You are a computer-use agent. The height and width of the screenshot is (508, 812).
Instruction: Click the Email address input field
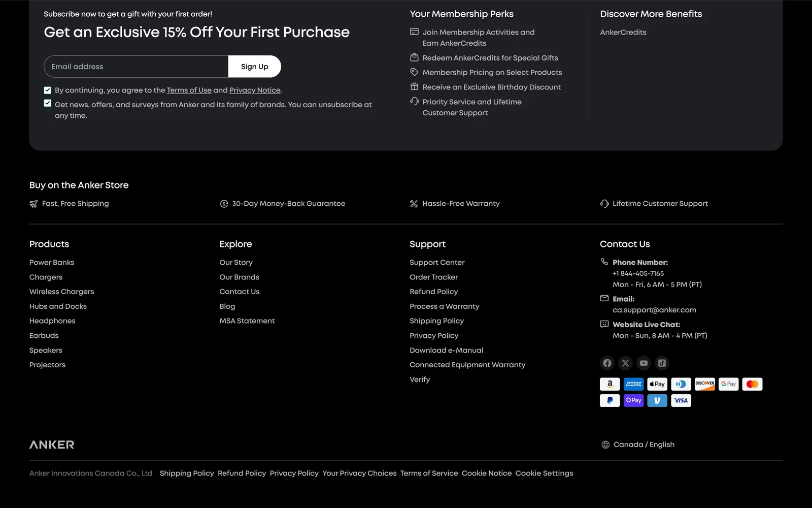(x=136, y=67)
